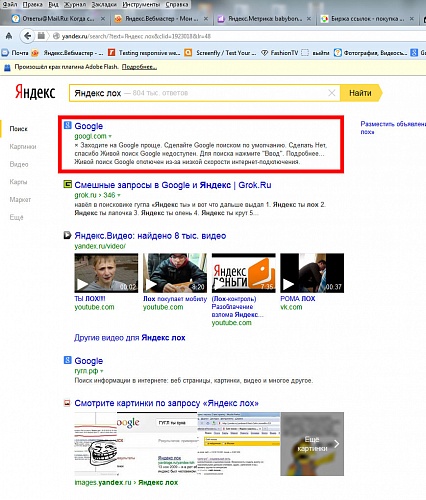Play the Лох покупает мобилу video thumbnail
The height and width of the screenshot is (500, 426).
click(x=175, y=273)
